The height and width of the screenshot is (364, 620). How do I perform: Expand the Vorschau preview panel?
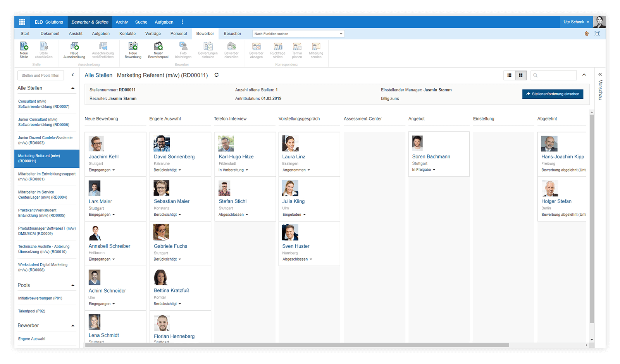coord(600,74)
